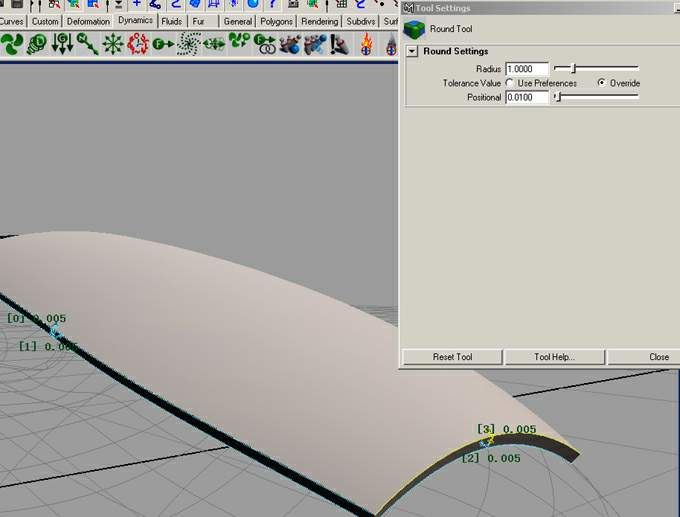Click the exclamation mark bowling pin icon
680x517 pixels.
pyautogui.click(x=340, y=44)
